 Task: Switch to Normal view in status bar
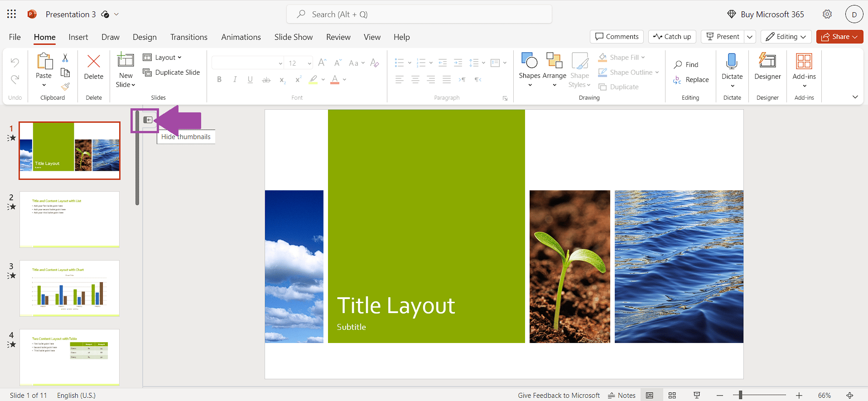click(650, 395)
